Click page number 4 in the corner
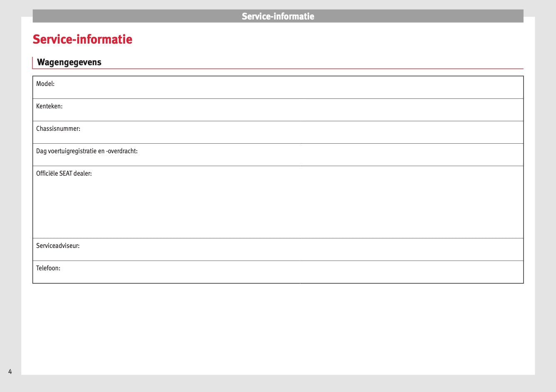The image size is (556, 392). 10,372
